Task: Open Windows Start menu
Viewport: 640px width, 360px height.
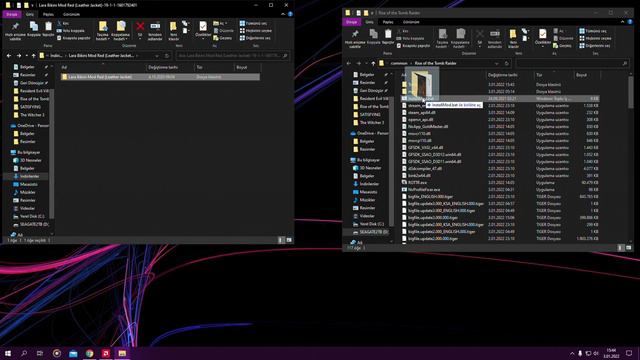Action: pyautogui.click(x=8, y=353)
